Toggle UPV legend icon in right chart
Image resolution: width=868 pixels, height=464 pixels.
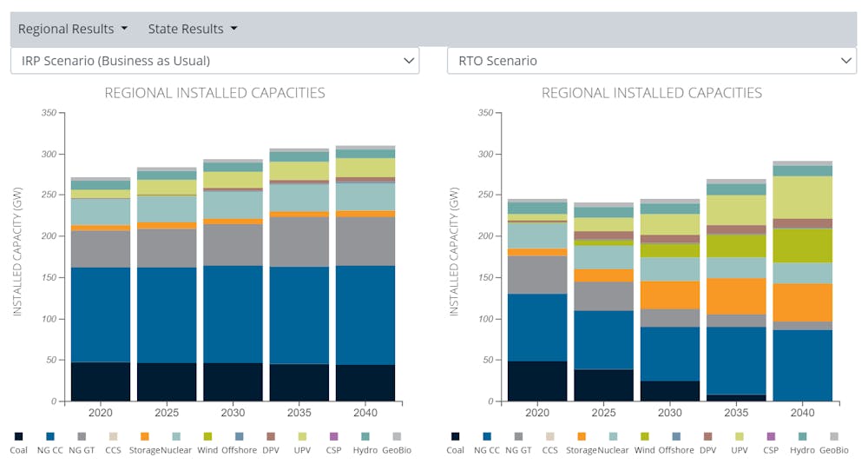739,435
